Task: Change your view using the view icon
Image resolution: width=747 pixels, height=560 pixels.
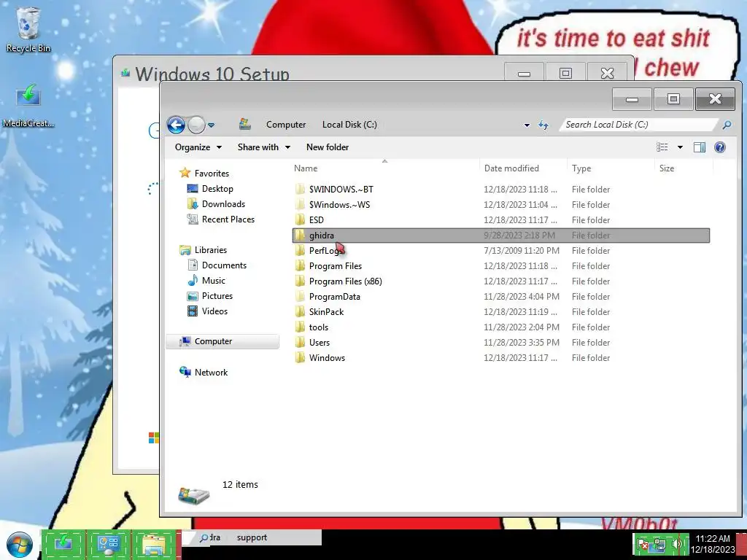Action: click(x=662, y=147)
